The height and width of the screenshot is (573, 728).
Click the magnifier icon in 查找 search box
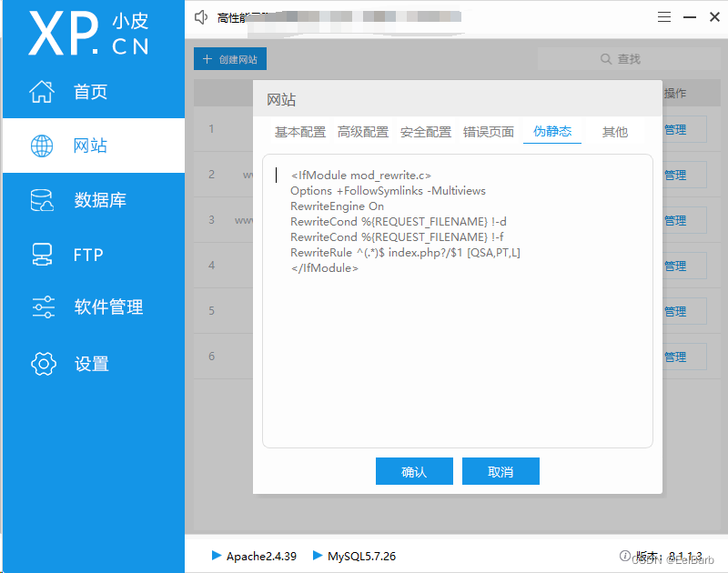[x=605, y=58]
